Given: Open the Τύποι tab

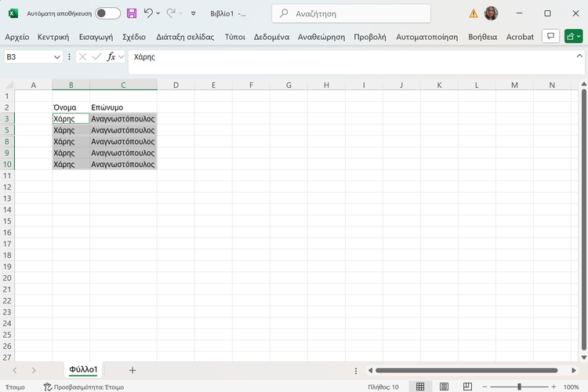Looking at the screenshot, I should point(234,37).
